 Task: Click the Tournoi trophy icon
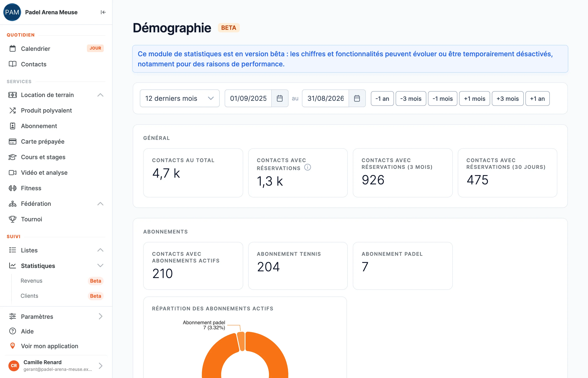click(13, 219)
